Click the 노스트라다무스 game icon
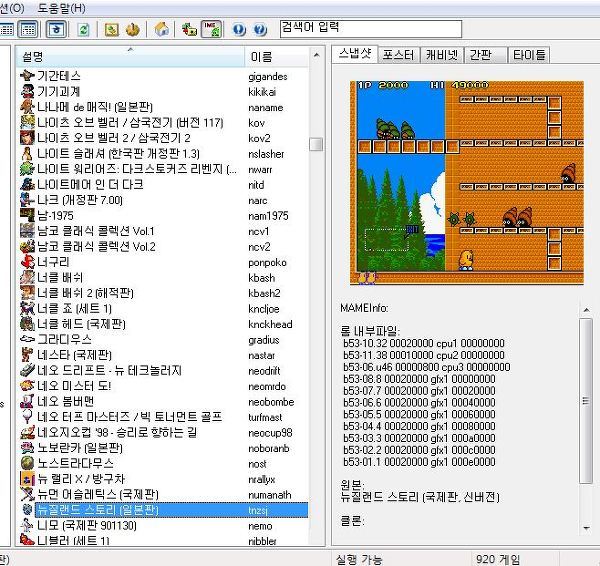The height and width of the screenshot is (566, 600). click(27, 463)
